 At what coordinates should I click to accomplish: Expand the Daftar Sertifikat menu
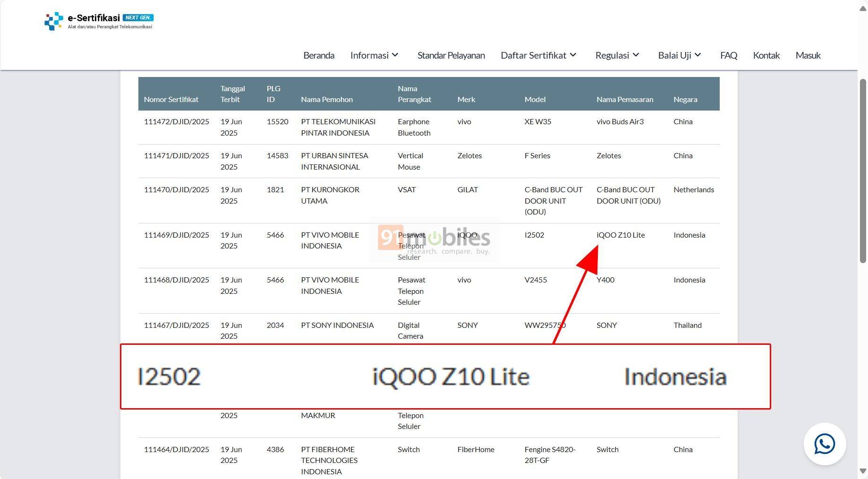539,55
